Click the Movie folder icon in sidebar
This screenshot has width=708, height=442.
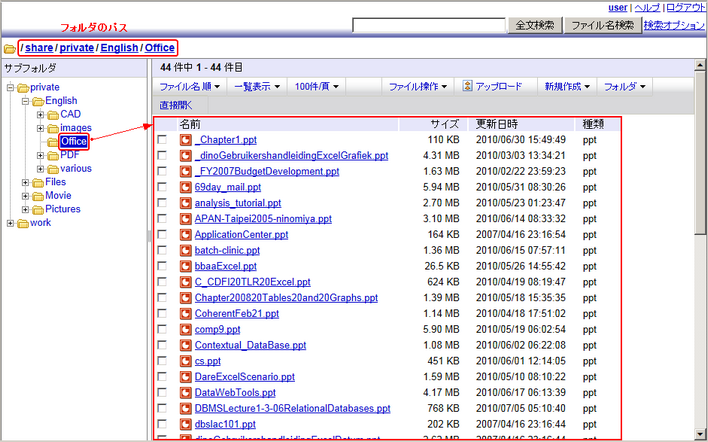(x=37, y=196)
